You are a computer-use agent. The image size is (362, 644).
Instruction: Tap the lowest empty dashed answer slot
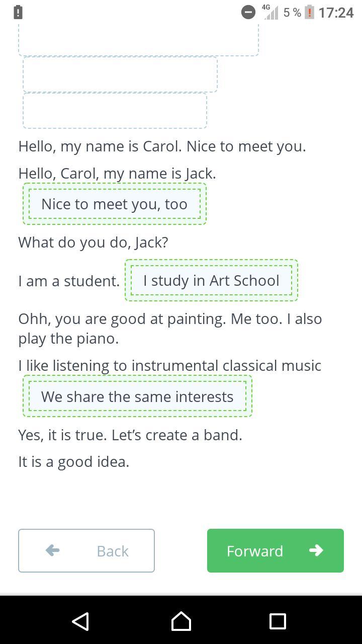tap(115, 110)
